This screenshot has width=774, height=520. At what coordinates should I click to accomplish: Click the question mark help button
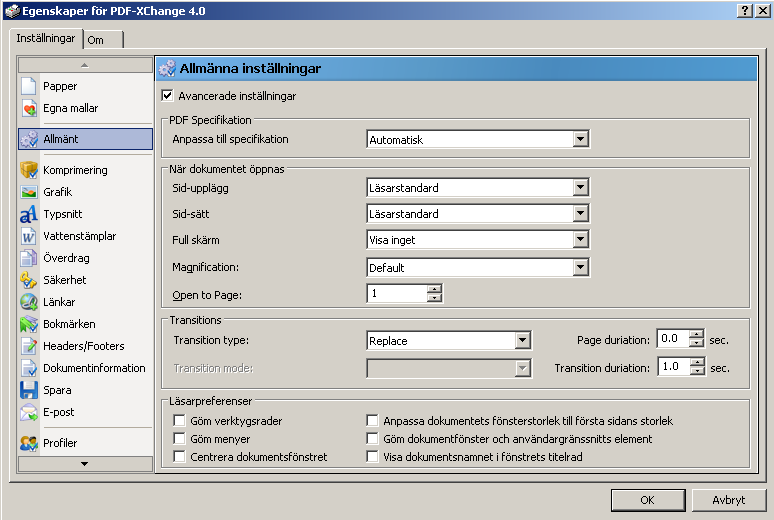coord(744,10)
